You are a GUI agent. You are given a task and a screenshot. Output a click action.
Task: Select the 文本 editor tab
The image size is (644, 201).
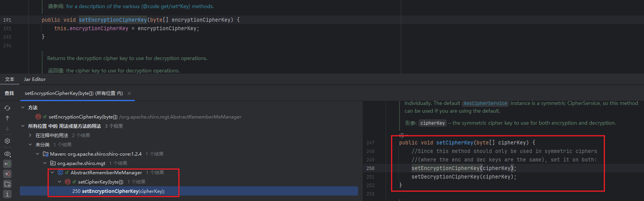[10, 79]
